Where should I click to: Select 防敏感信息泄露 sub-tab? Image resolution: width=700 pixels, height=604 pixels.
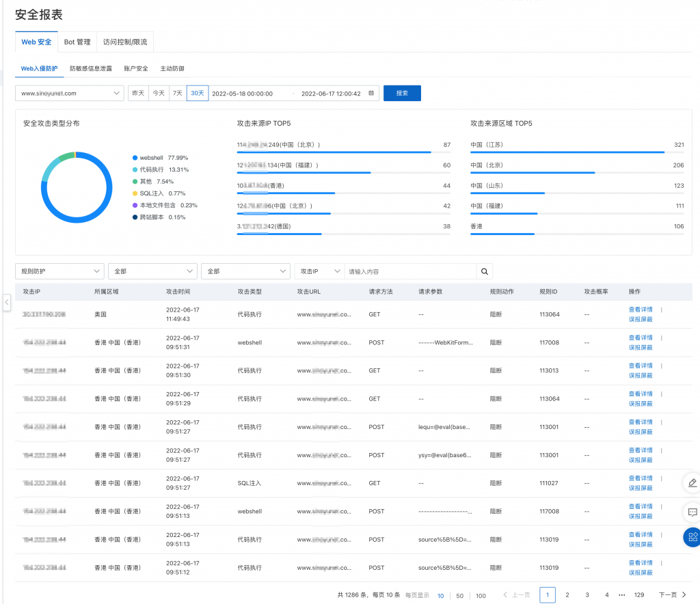point(91,68)
